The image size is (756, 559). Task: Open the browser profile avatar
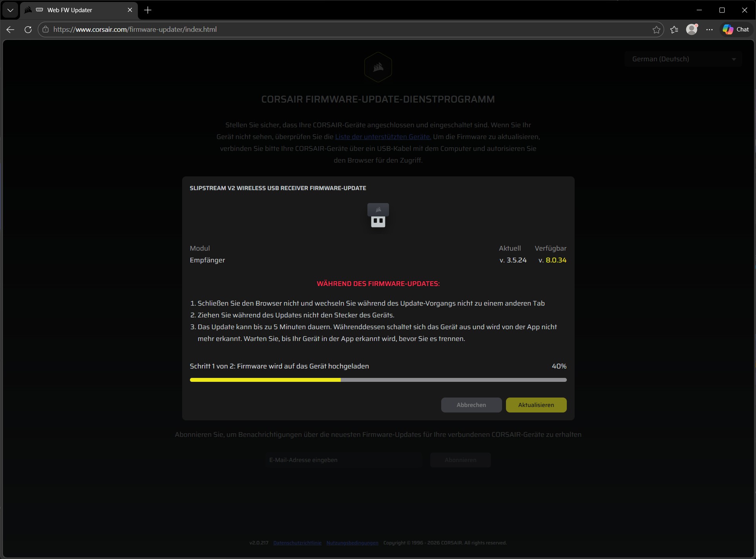point(691,29)
